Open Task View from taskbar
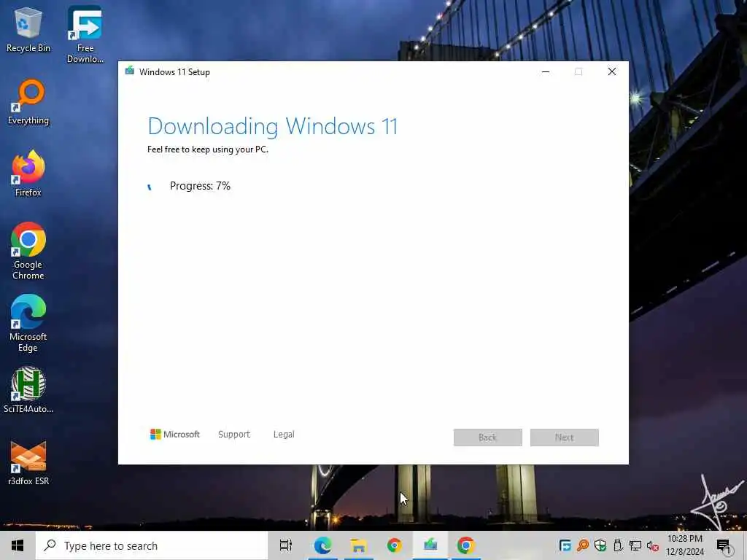This screenshot has height=560, width=747. click(286, 545)
